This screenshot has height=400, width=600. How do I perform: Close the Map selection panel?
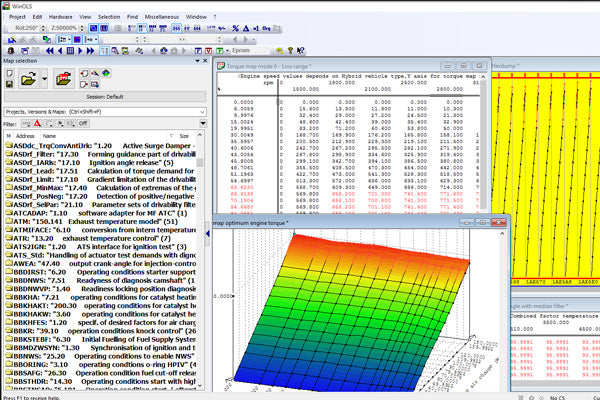(205, 61)
